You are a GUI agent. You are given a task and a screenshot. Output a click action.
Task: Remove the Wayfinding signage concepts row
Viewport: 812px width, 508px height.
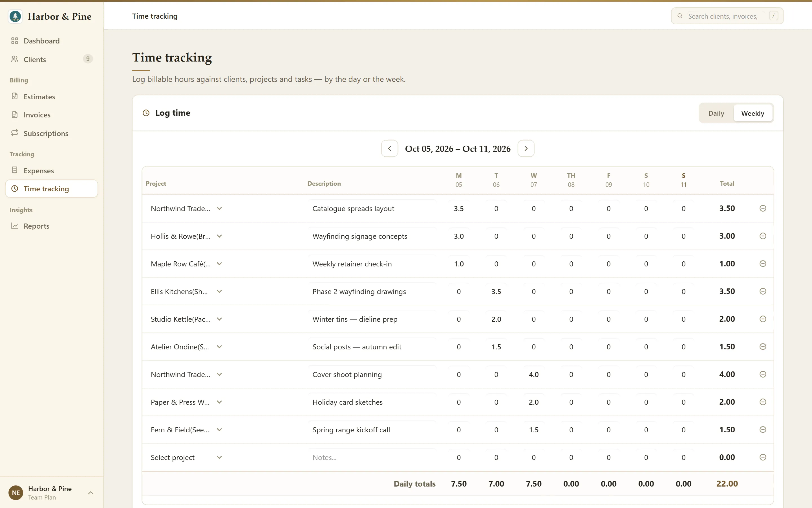point(763,236)
